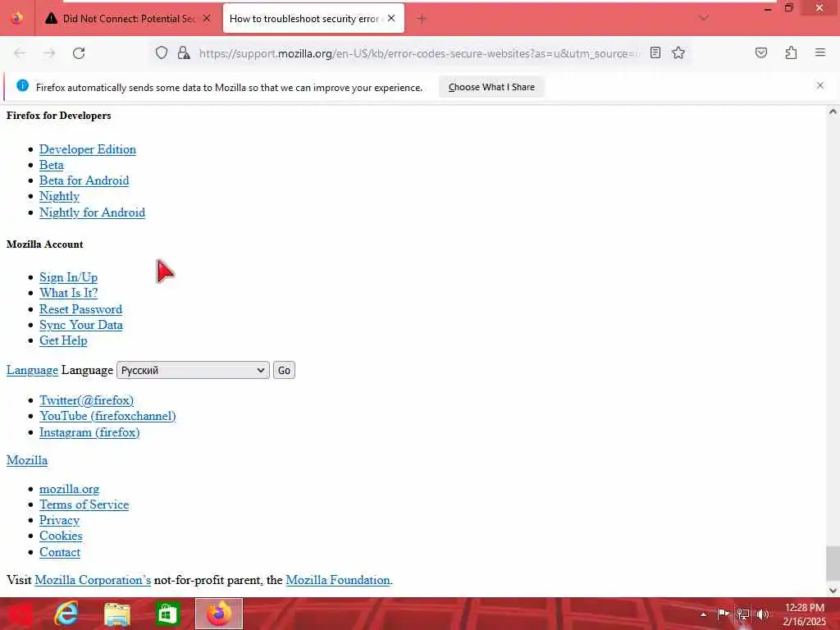Open Mozilla Foundation link
Viewport: 840px width, 630px height.
[338, 580]
